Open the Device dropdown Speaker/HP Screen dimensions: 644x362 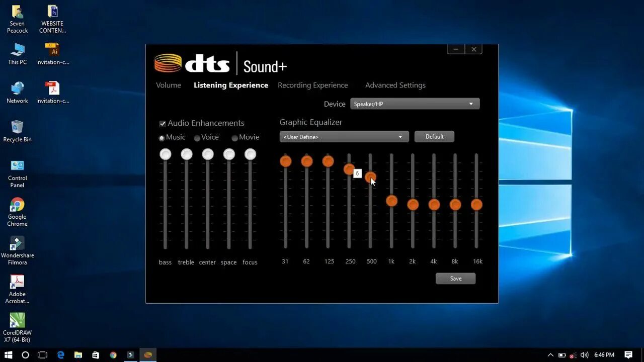(415, 104)
